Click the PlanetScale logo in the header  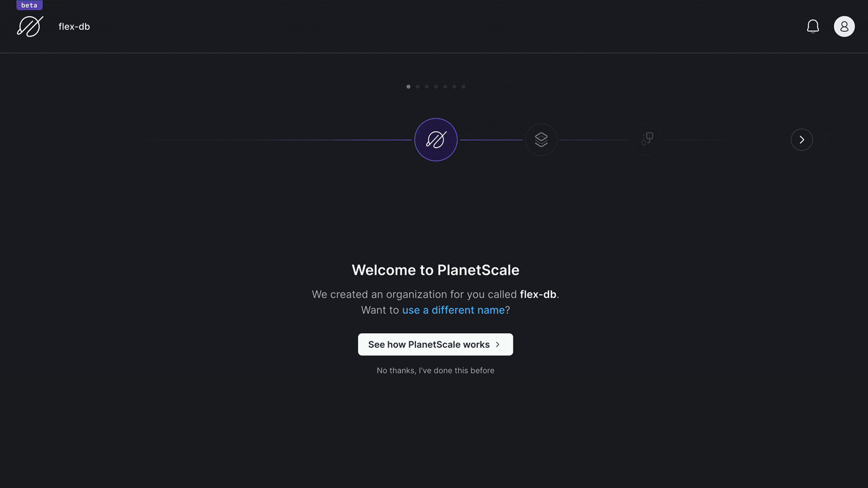[x=30, y=27]
